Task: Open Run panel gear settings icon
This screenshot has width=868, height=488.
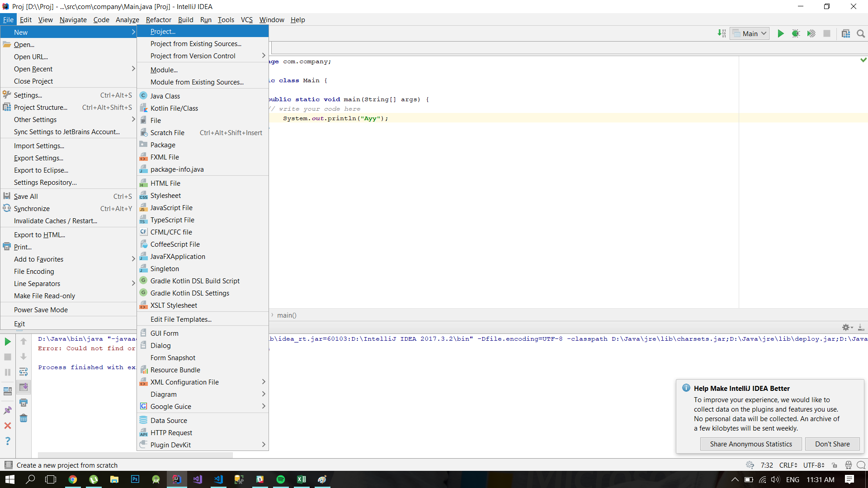Action: click(848, 327)
